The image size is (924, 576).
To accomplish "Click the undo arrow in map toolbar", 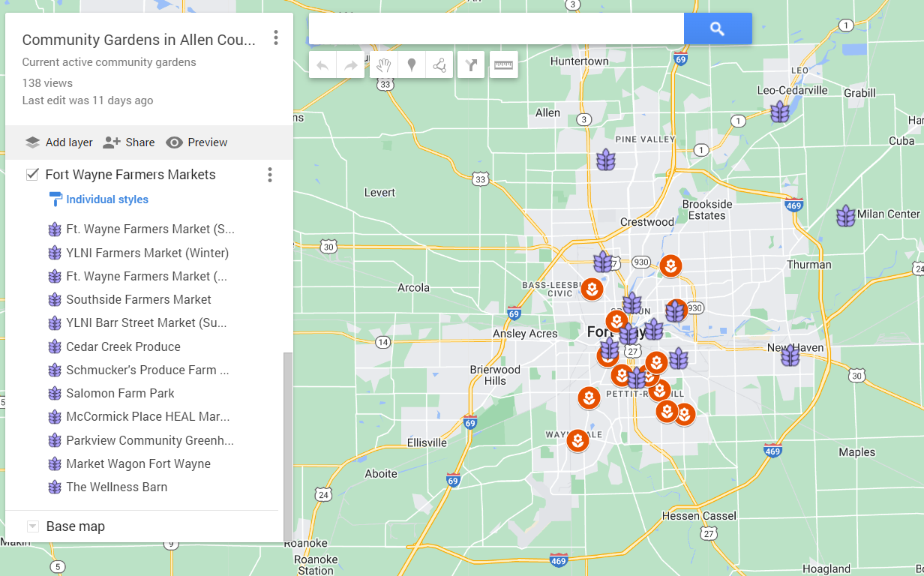I will point(322,65).
